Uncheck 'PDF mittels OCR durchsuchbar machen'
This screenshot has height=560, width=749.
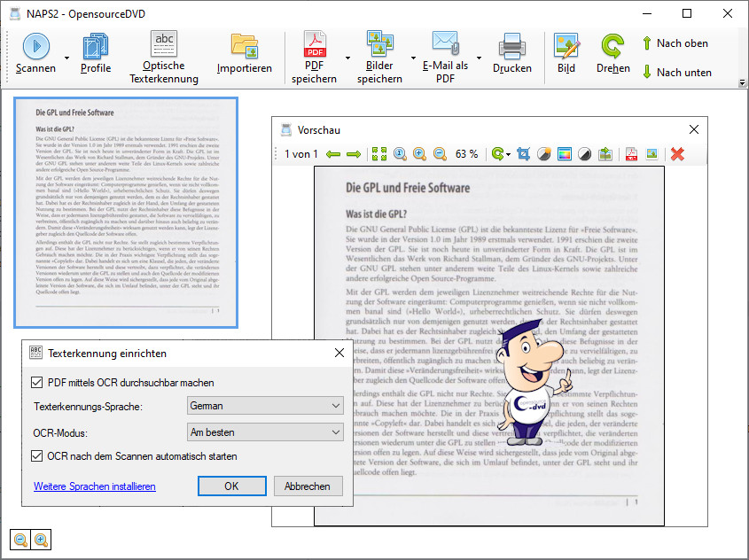(x=37, y=383)
